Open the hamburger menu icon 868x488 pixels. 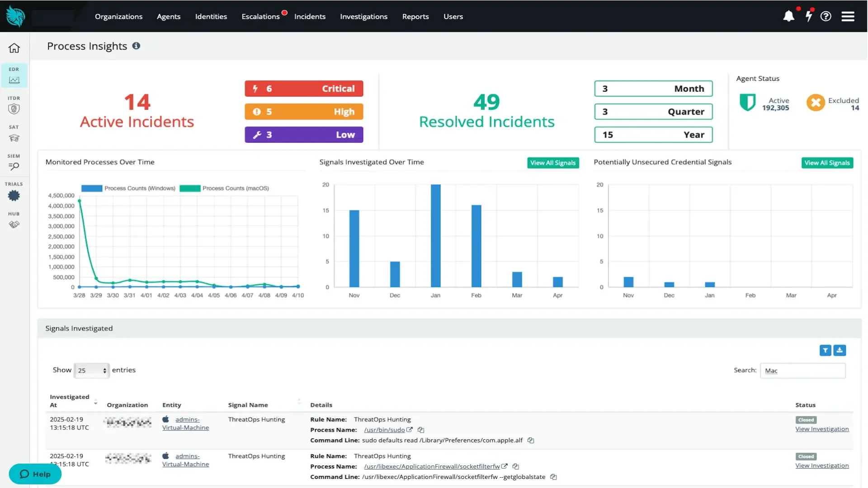pyautogui.click(x=848, y=16)
